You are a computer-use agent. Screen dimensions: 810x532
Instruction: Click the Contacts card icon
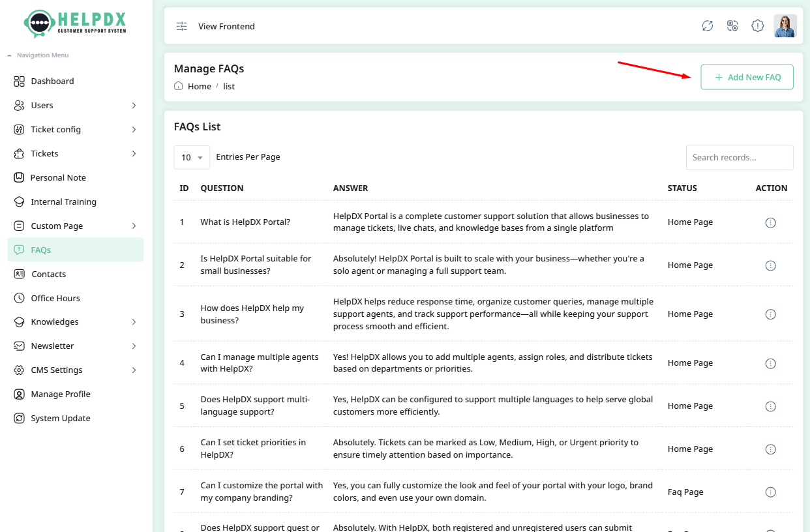[19, 274]
